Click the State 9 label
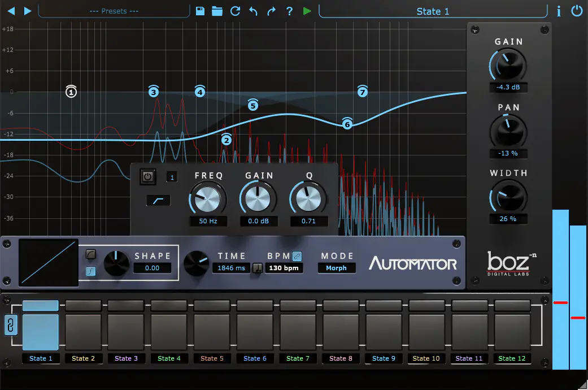The image size is (588, 390). (384, 358)
